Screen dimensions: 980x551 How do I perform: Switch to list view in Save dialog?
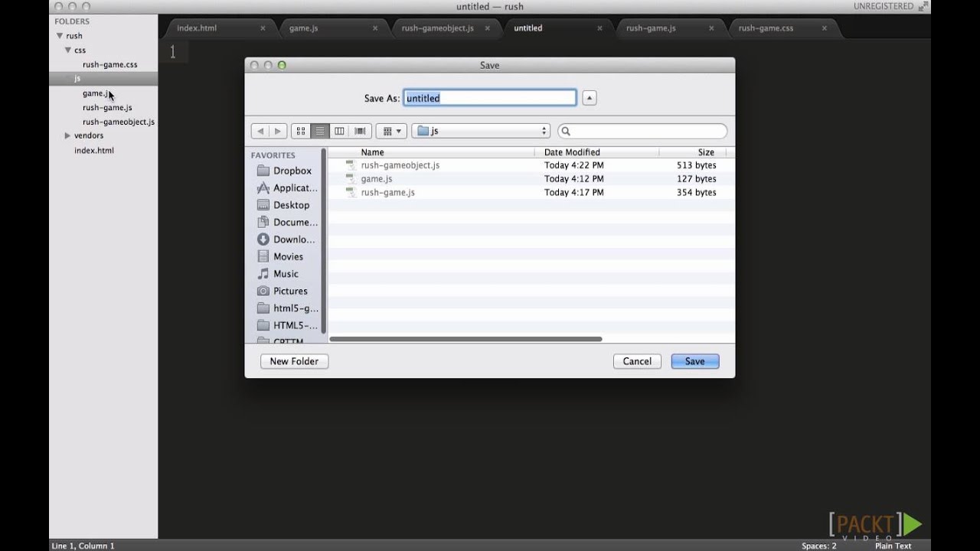coord(320,131)
